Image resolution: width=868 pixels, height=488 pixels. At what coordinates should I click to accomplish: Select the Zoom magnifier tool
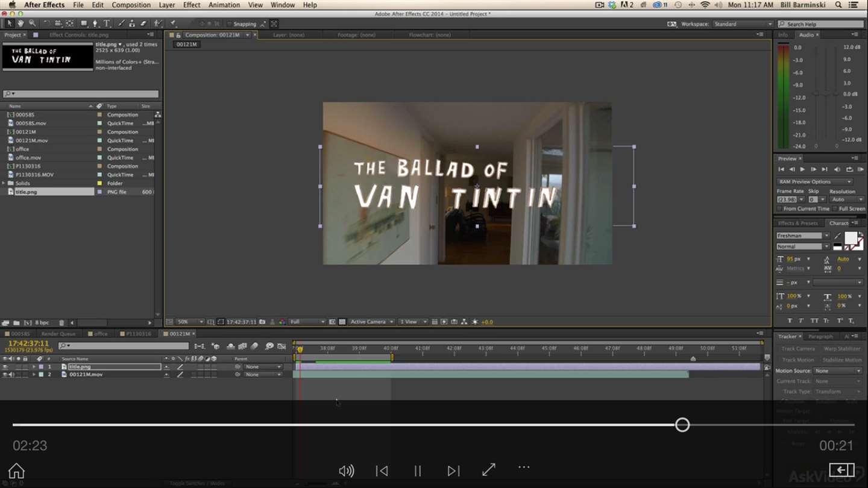coord(32,23)
